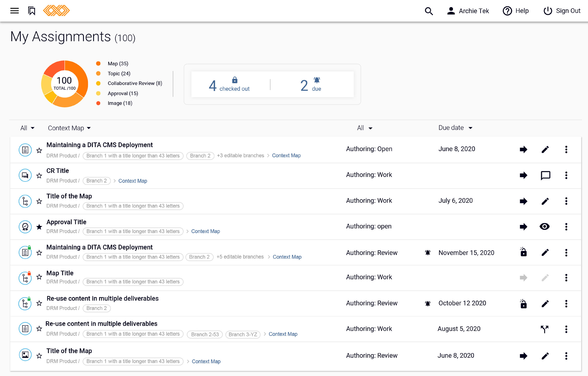Click release lock icon on October 12 row
The width and height of the screenshot is (588, 376).
pos(523,304)
